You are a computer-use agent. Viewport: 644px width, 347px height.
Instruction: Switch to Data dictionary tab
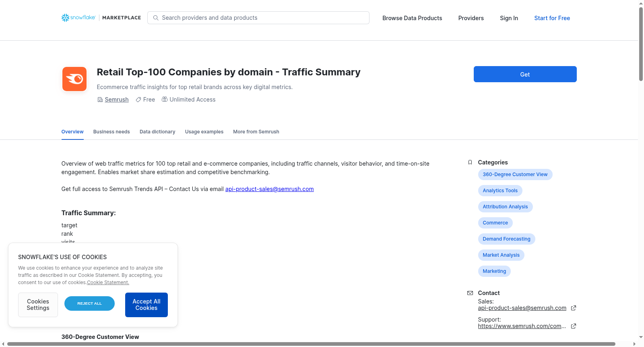click(157, 132)
